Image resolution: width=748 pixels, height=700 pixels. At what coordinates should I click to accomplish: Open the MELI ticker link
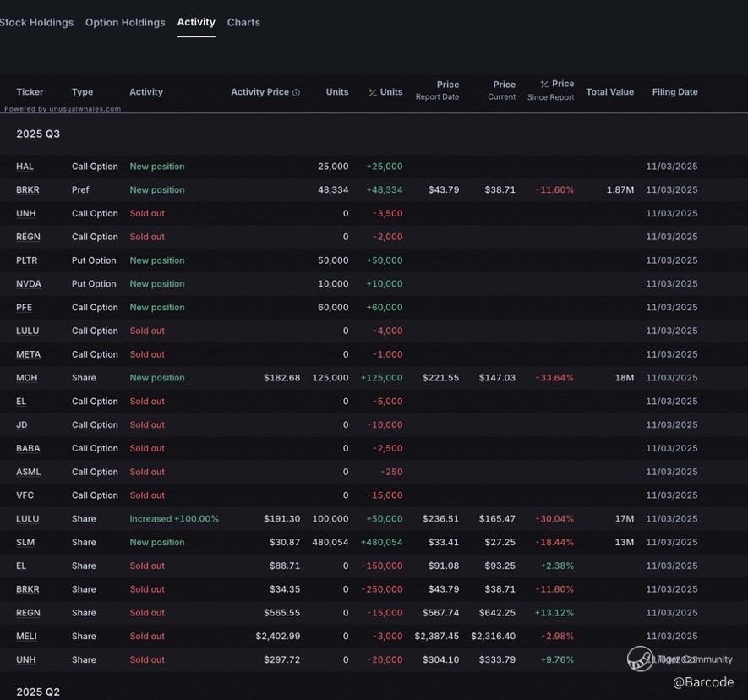[26, 637]
